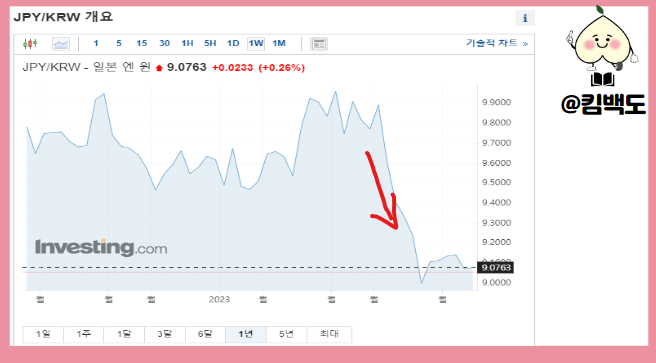Choose the 1H interval
The width and height of the screenshot is (656, 363).
click(187, 43)
